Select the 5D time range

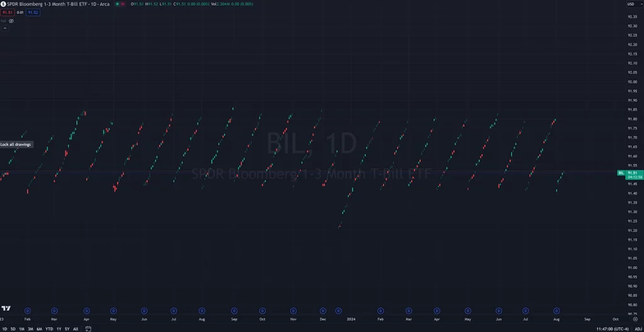coord(13,329)
